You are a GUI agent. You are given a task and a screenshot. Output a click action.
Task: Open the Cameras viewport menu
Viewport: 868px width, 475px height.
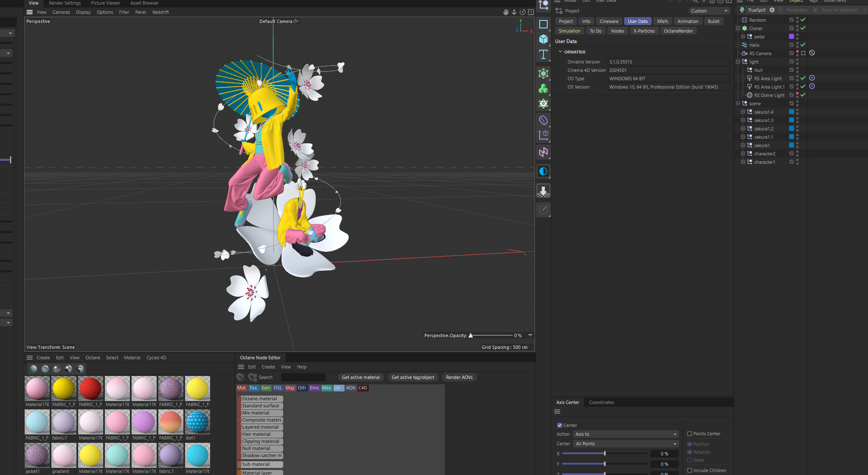pyautogui.click(x=61, y=12)
